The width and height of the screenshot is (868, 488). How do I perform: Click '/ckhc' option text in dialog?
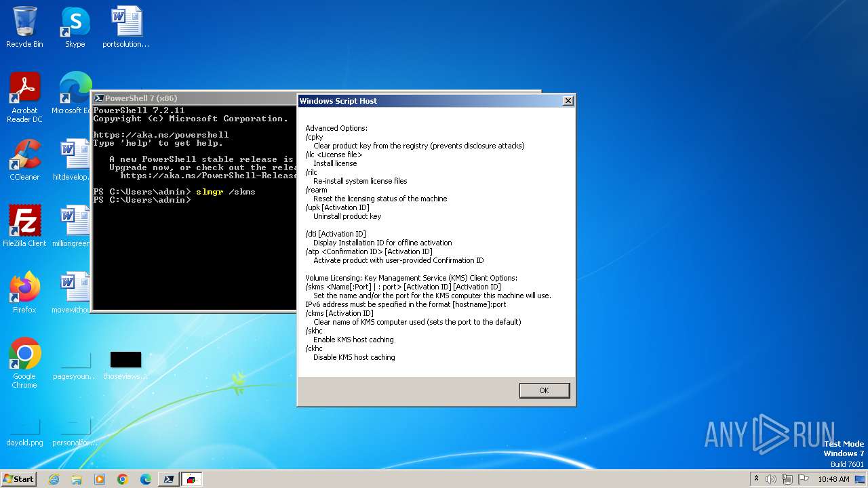click(314, 348)
